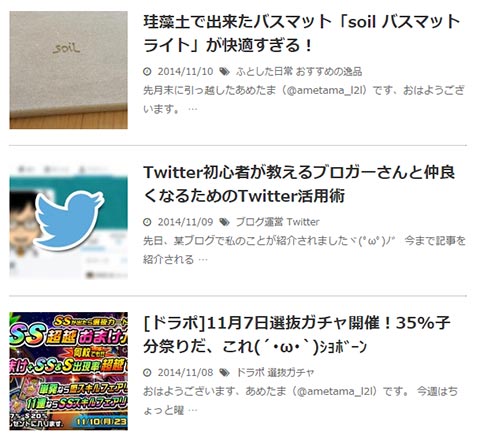
Task: Open the ドラポ 選抜ガチャ article title
Action: (297, 335)
